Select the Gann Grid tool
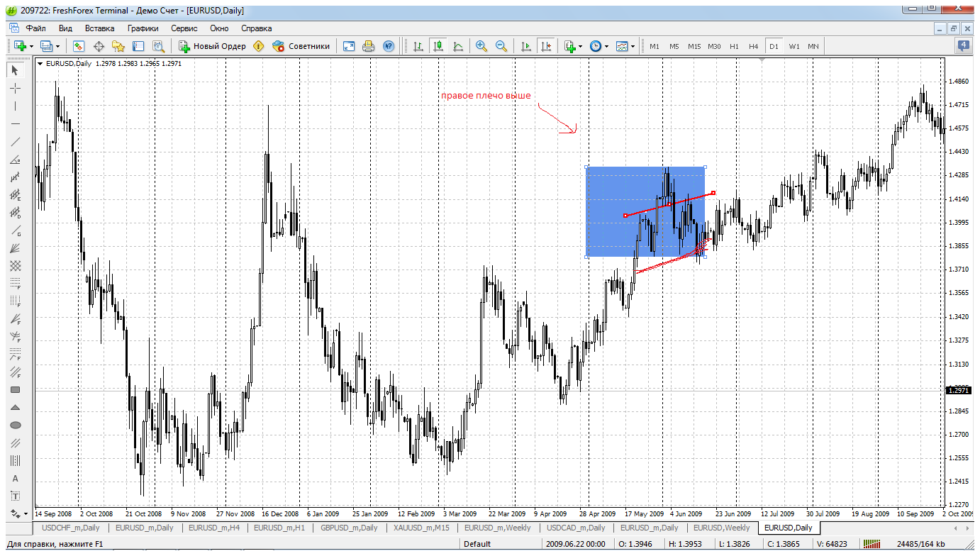Screen dimensions: 980x556 (x=16, y=265)
